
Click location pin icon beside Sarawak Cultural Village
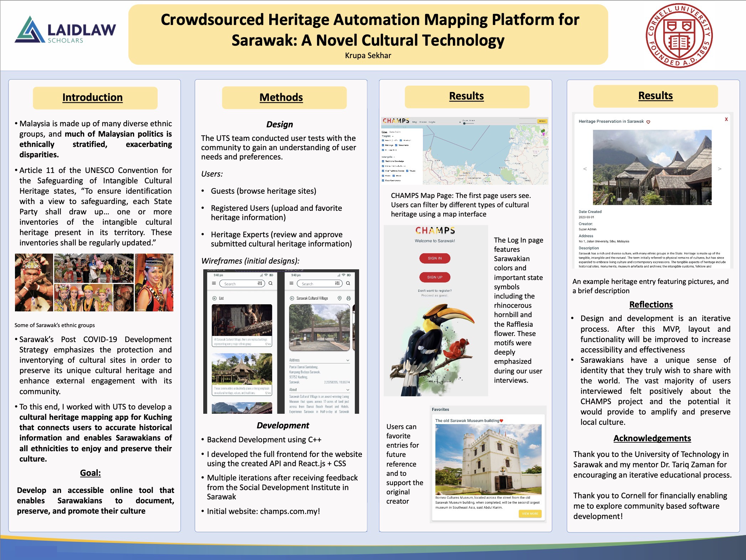[339, 298]
